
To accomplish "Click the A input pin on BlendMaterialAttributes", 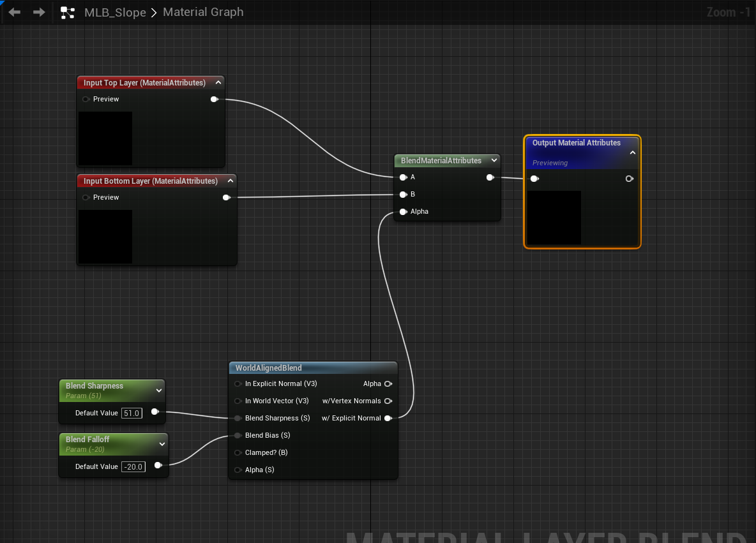I will [x=403, y=177].
